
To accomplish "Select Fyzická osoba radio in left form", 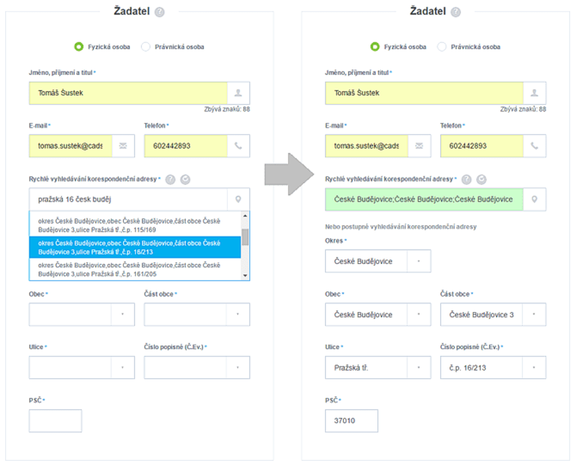I will (78, 47).
